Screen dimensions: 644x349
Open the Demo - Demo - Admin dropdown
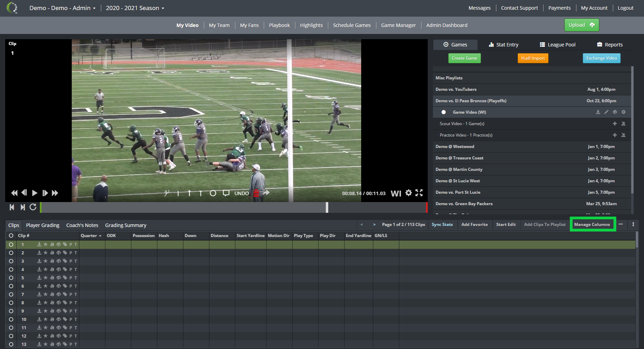pyautogui.click(x=62, y=8)
